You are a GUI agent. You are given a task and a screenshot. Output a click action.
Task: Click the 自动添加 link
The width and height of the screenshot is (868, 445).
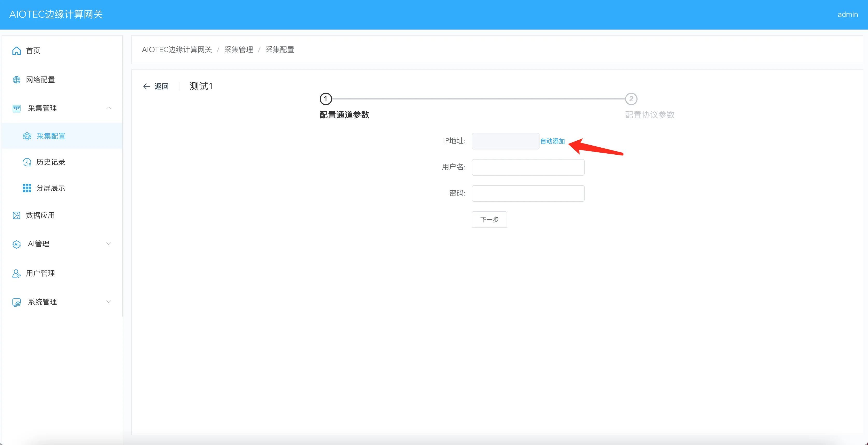coord(552,141)
